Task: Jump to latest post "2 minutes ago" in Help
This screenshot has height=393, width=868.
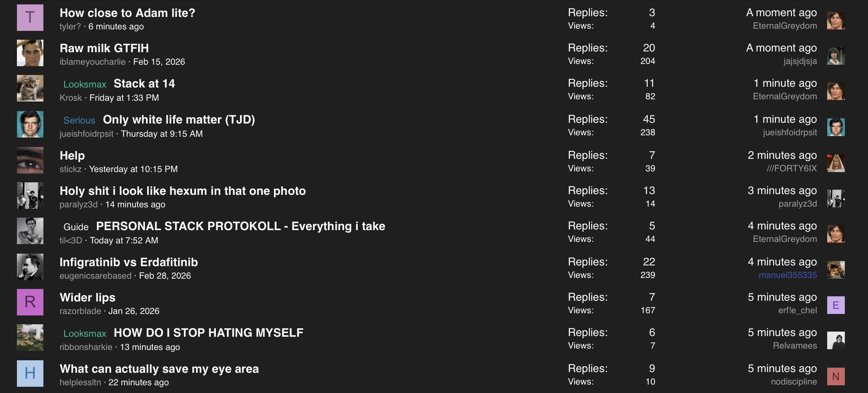Action: click(782, 155)
